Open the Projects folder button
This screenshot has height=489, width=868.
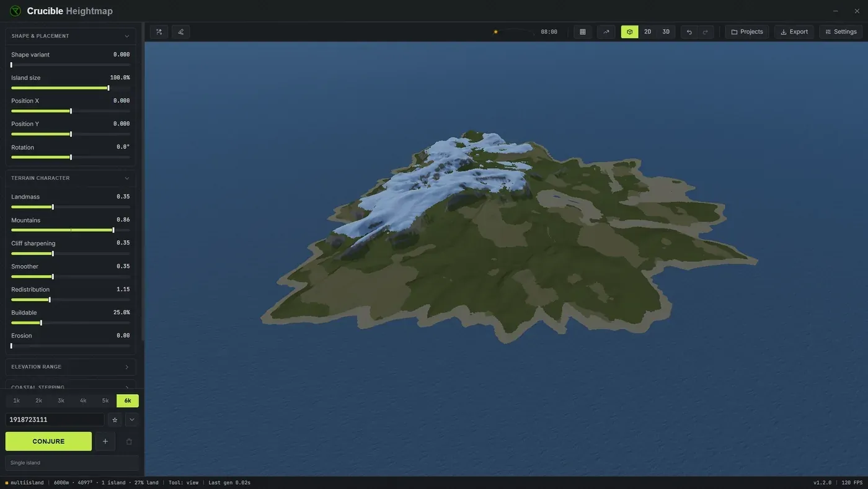click(x=747, y=32)
